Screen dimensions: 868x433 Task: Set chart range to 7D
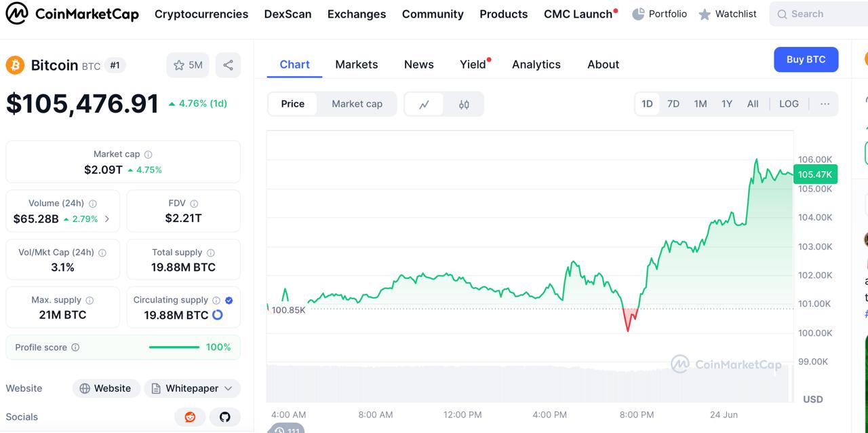tap(673, 104)
